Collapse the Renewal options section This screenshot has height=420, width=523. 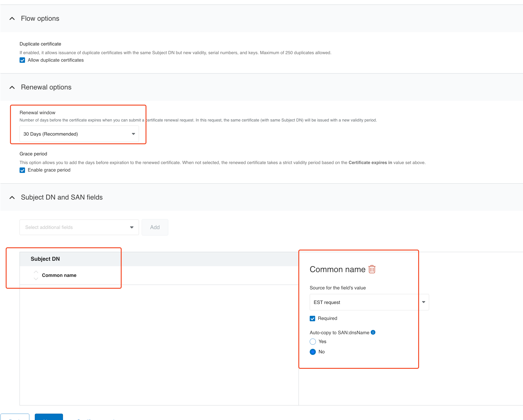[12, 87]
